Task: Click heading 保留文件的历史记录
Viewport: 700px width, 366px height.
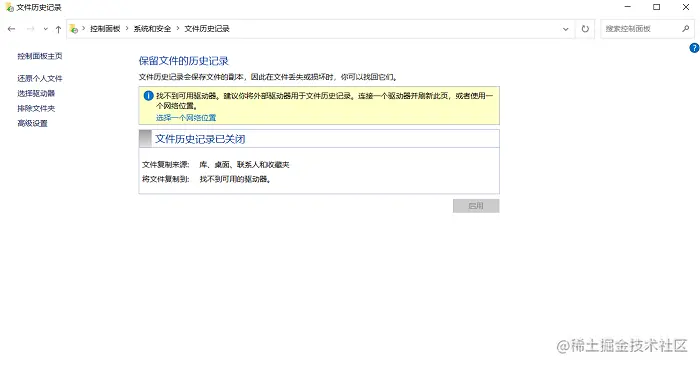Action: pyautogui.click(x=183, y=61)
